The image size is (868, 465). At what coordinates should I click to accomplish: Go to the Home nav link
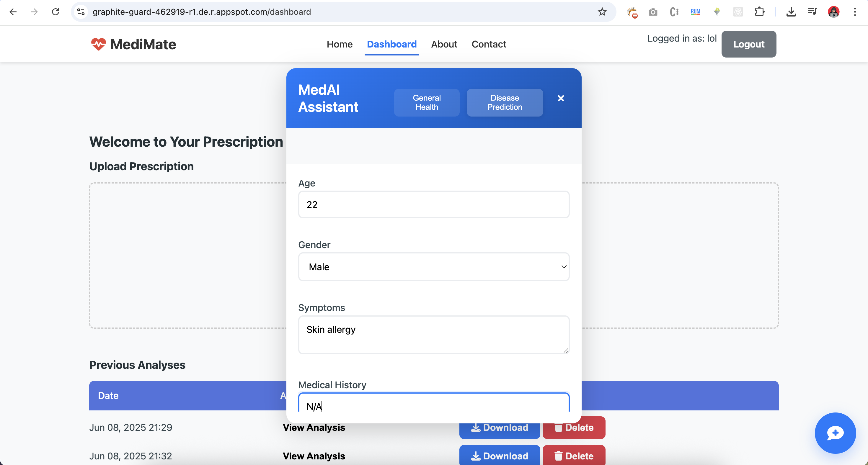[339, 44]
